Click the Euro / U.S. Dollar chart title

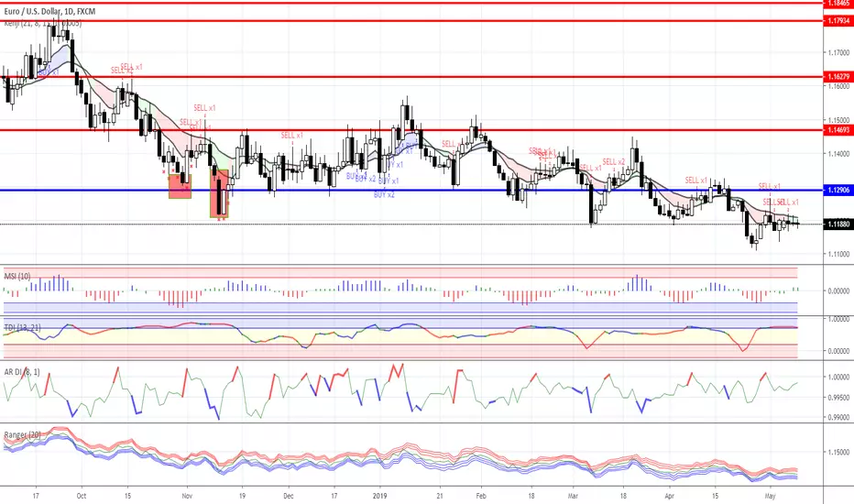49,11
